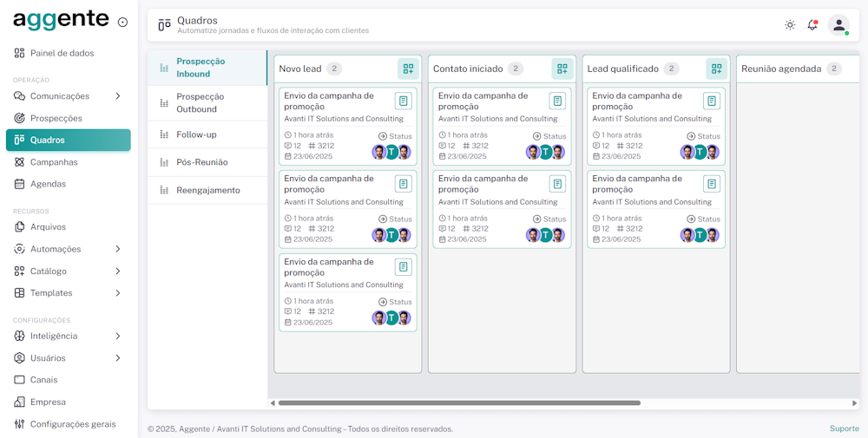The image size is (868, 438).
Task: Open document icon on first Novo lead card
Action: point(404,101)
